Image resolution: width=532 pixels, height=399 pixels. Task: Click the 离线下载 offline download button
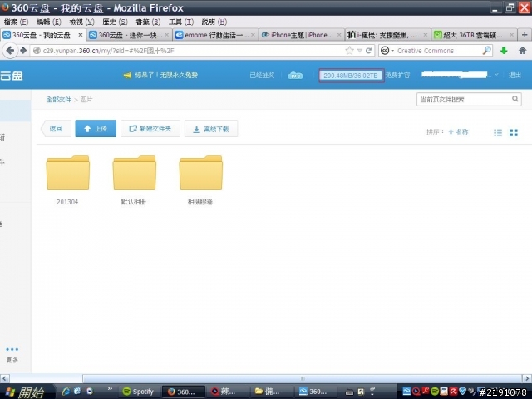click(211, 129)
